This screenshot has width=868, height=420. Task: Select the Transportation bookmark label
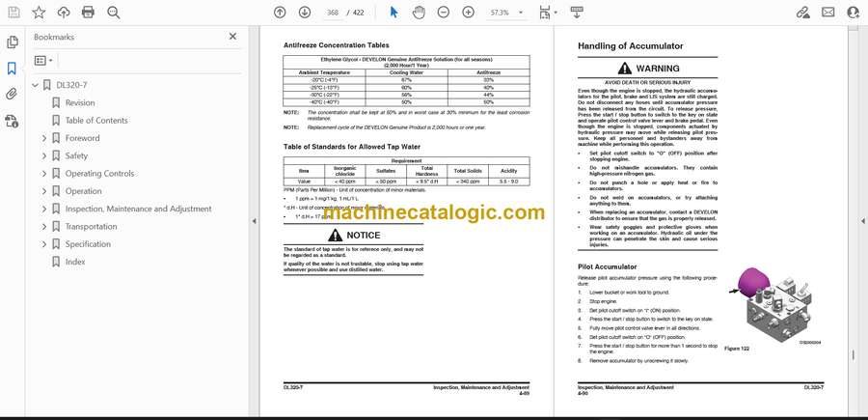pos(92,227)
